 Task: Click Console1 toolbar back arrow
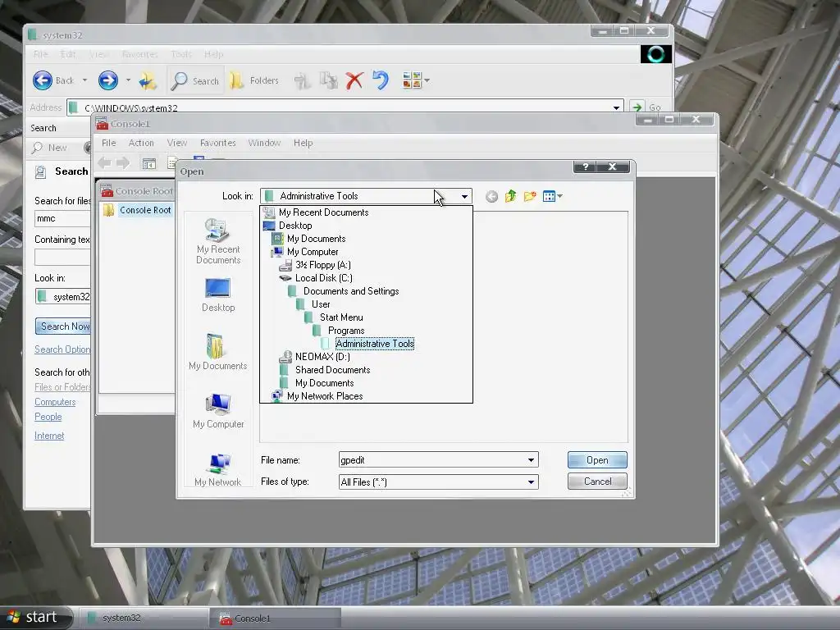pyautogui.click(x=104, y=163)
